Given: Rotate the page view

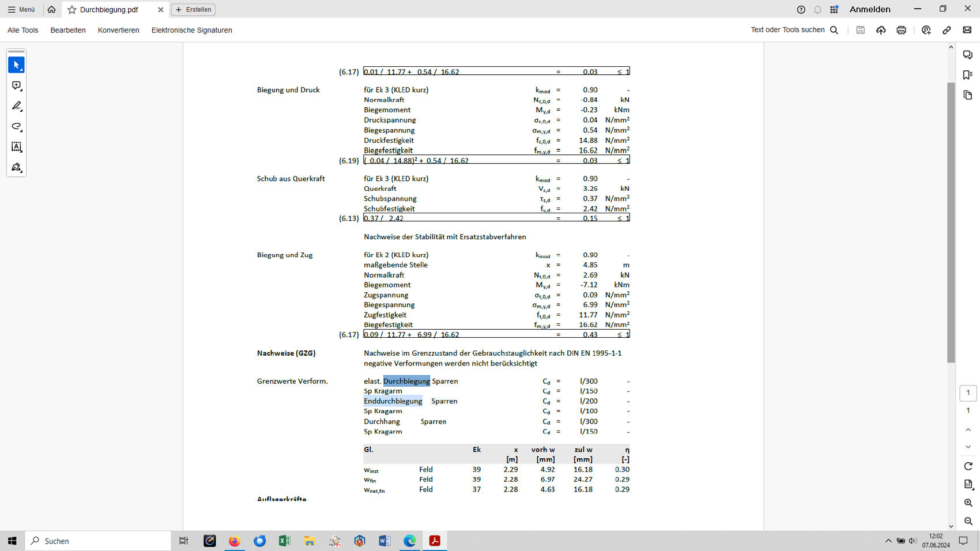Looking at the screenshot, I should (968, 466).
